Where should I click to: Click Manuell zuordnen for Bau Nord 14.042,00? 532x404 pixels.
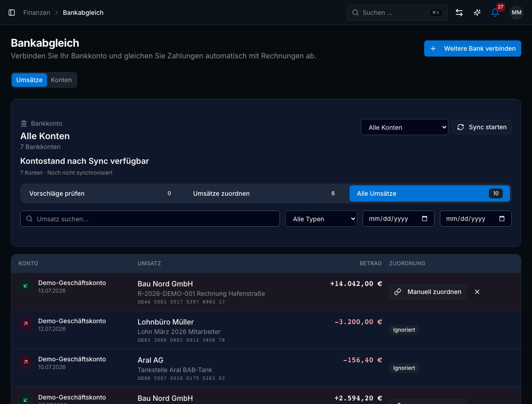pyautogui.click(x=427, y=292)
